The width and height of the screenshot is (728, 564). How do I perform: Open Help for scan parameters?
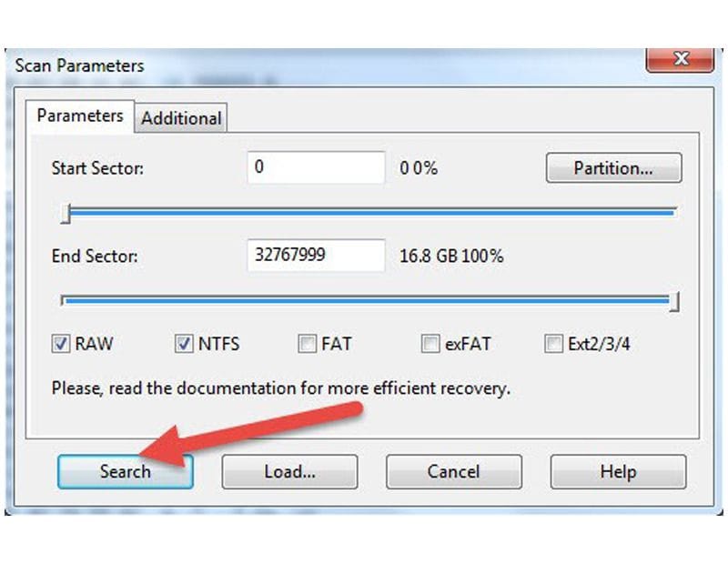pos(617,472)
